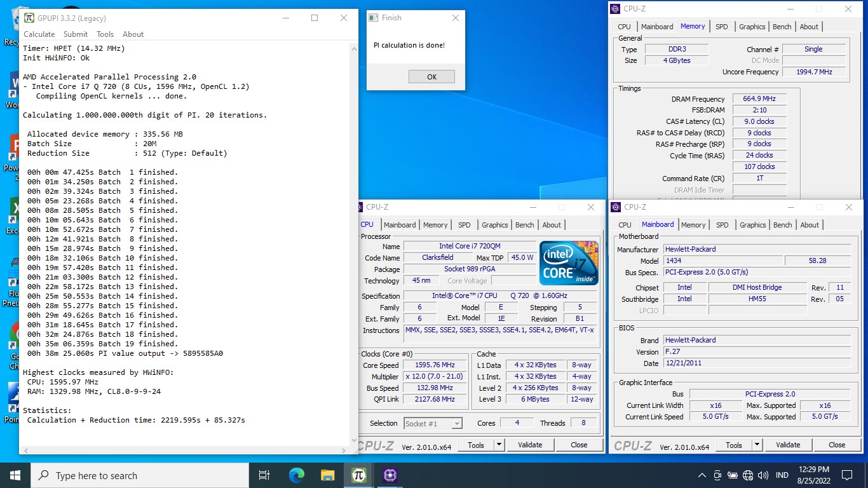Click the IND input language indicator
Viewport: 868px width, 488px height.
pyautogui.click(x=782, y=475)
